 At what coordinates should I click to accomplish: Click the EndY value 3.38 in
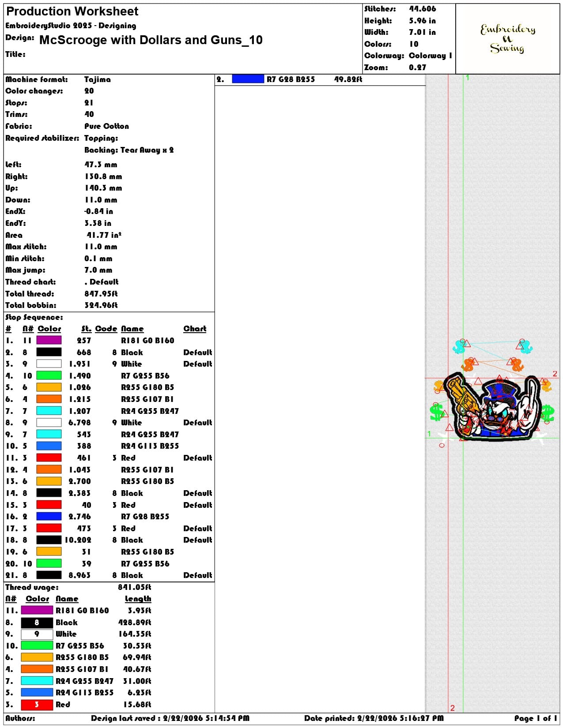[x=98, y=223]
